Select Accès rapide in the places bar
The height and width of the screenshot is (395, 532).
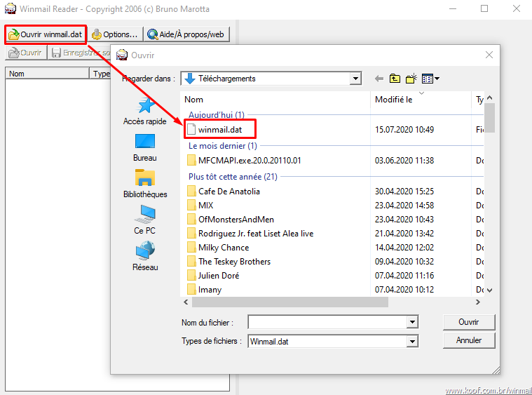coord(145,111)
